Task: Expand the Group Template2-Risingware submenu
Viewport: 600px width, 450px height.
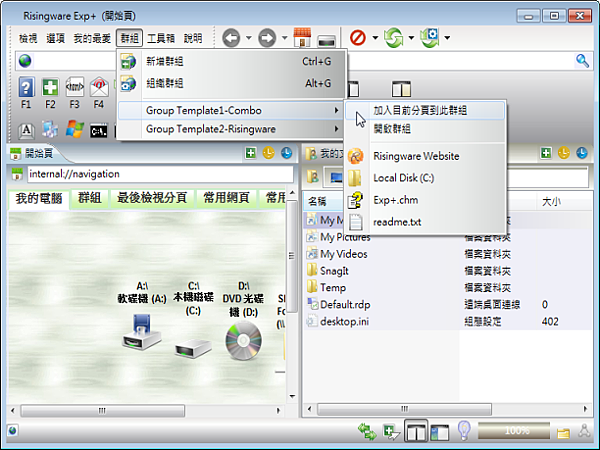Action: click(x=230, y=129)
